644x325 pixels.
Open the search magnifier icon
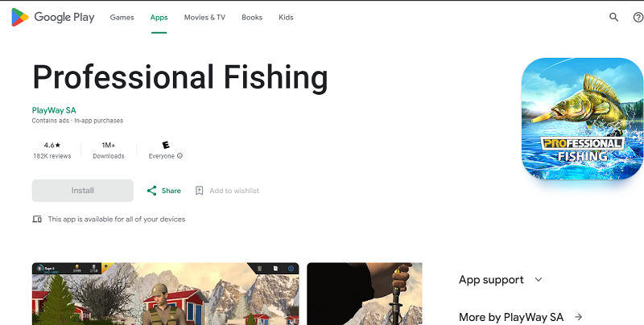tap(613, 17)
